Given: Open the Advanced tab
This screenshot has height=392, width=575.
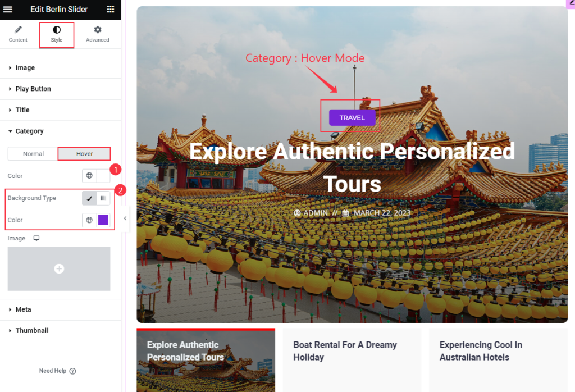Looking at the screenshot, I should point(98,34).
